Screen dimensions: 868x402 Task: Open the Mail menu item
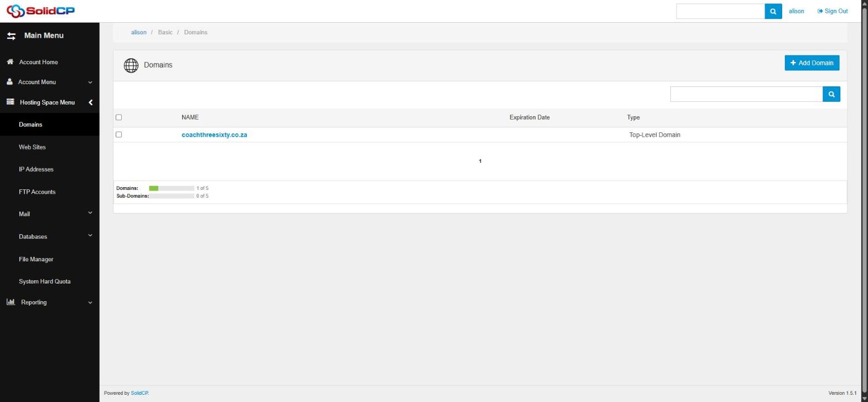[24, 214]
